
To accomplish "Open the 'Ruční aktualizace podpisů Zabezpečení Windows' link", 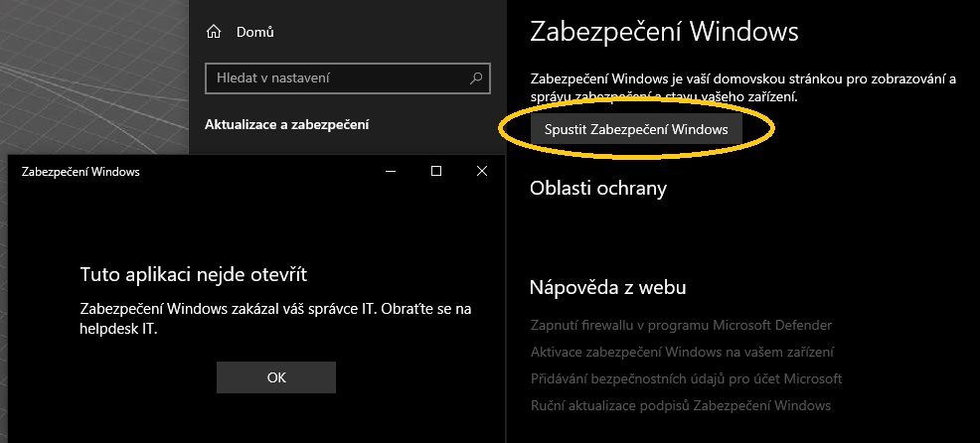I will tap(680, 405).
